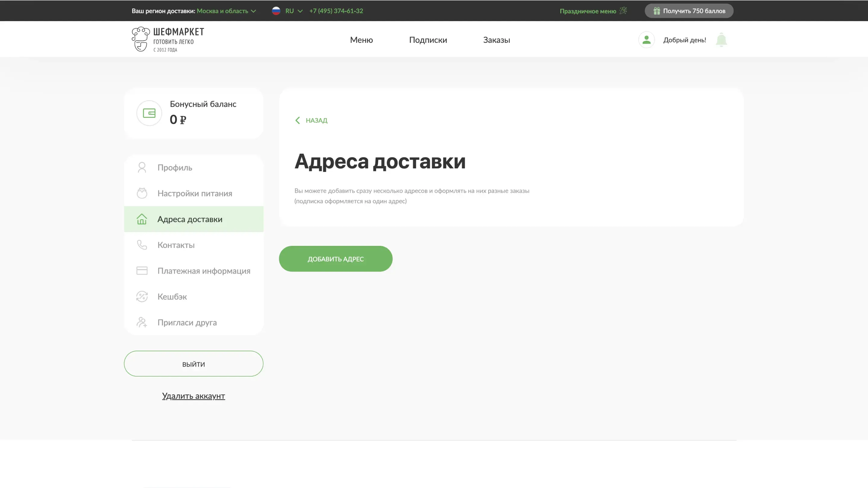This screenshot has width=868, height=488.
Task: Click the Удалить аккаунт link
Action: pyautogui.click(x=193, y=396)
